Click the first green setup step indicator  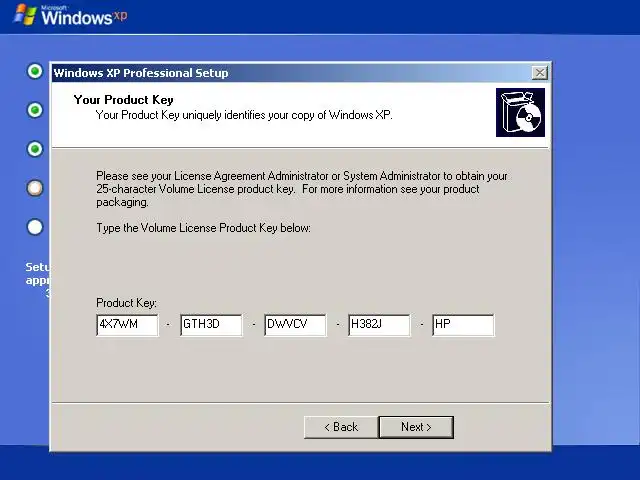tap(35, 71)
